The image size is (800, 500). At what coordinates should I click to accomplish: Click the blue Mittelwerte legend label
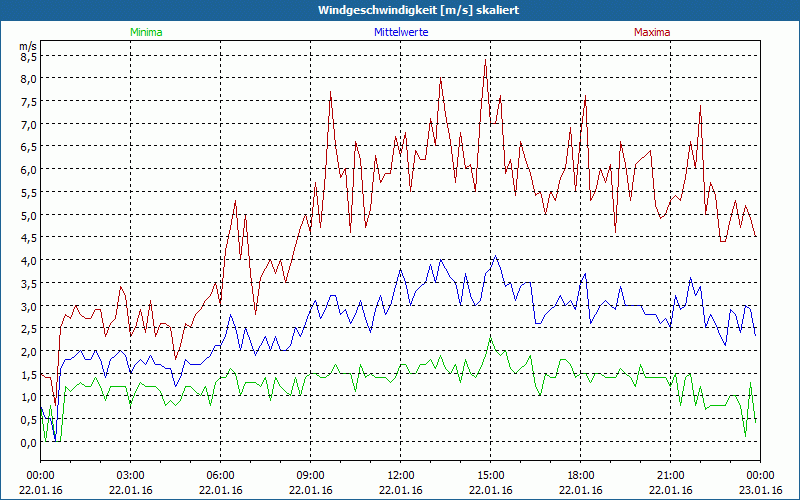[400, 32]
